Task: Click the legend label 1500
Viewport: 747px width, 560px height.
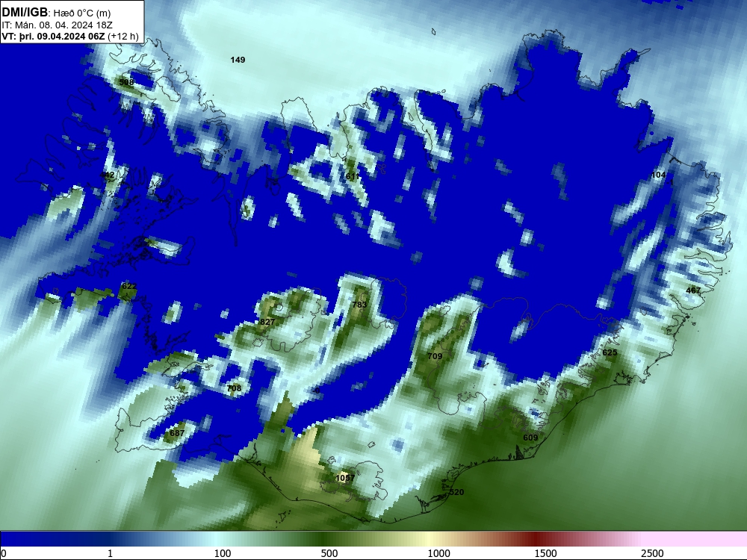Action: tap(545, 553)
